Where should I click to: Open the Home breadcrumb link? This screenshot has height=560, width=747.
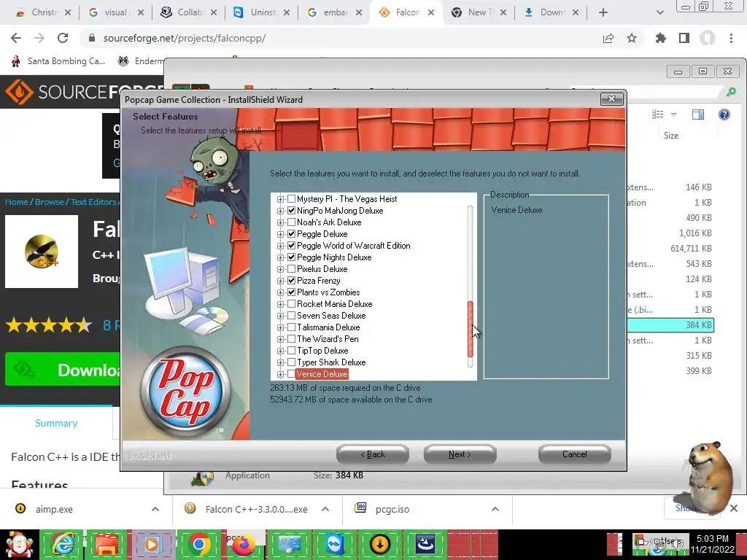pos(17,202)
